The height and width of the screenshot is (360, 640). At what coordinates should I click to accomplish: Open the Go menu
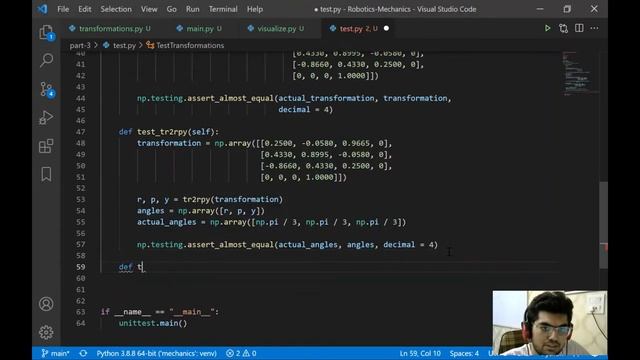coord(171,9)
